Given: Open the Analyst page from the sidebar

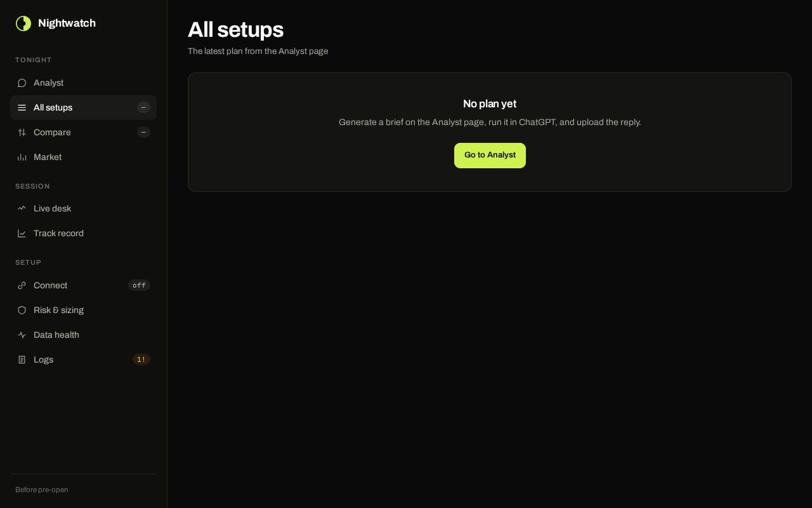Looking at the screenshot, I should point(83,83).
